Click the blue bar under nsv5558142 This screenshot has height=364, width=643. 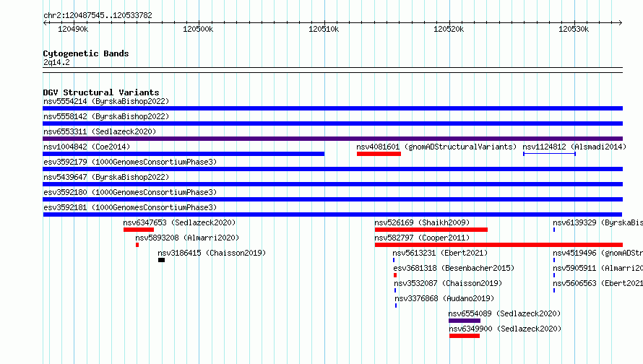pyautogui.click(x=332, y=123)
